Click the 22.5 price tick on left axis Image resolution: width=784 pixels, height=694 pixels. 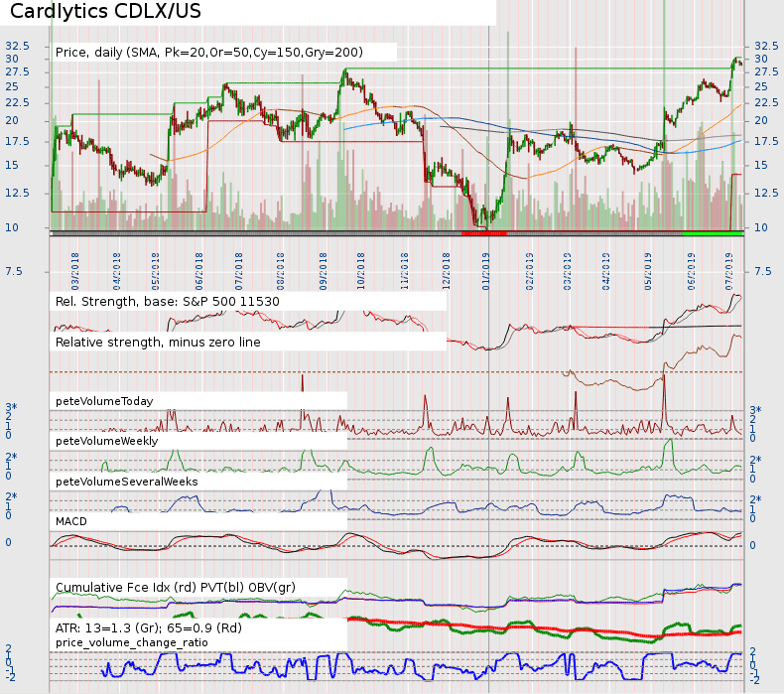pyautogui.click(x=18, y=102)
